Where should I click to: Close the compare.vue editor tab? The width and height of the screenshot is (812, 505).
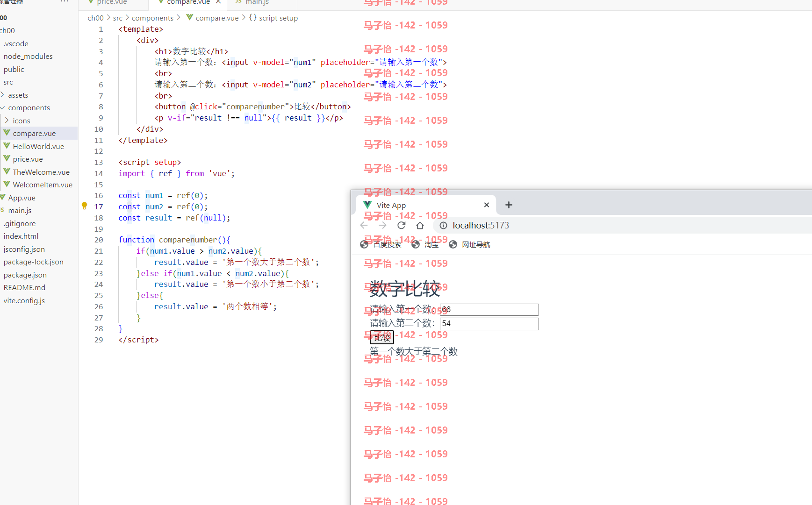(218, 2)
